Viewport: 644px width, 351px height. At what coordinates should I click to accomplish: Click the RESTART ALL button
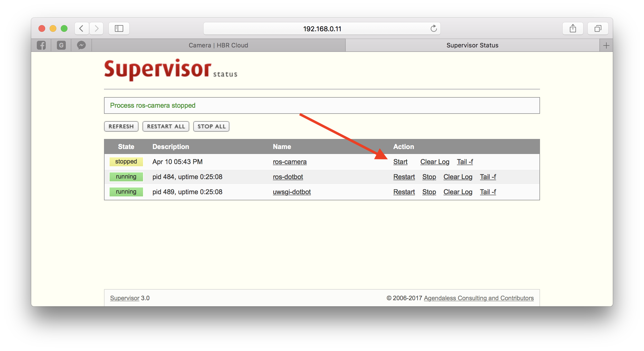click(x=166, y=127)
